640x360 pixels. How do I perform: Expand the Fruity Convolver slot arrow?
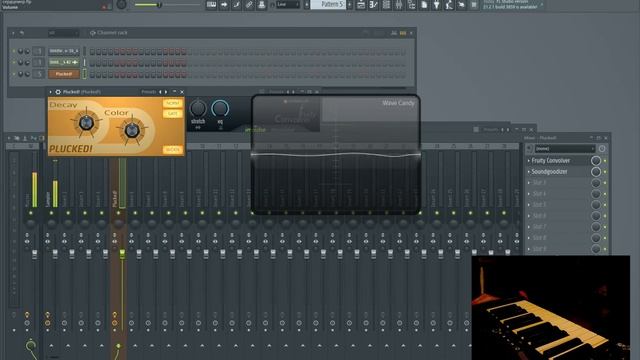coord(529,161)
